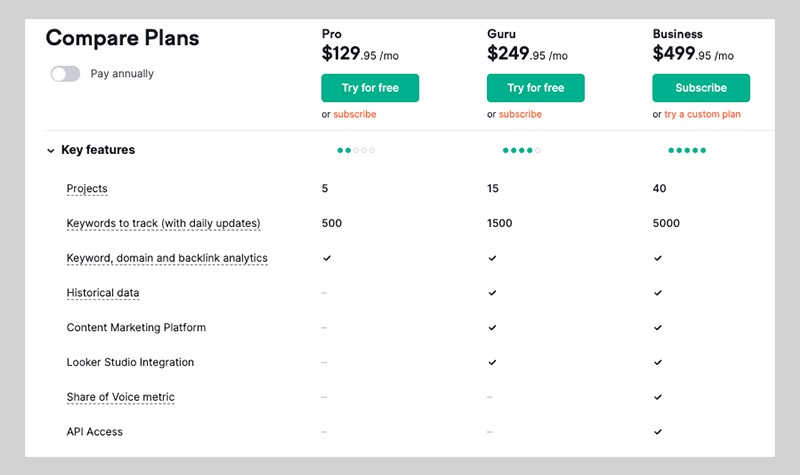
Task: Click Pro dash for Share of Voice
Action: [x=324, y=397]
